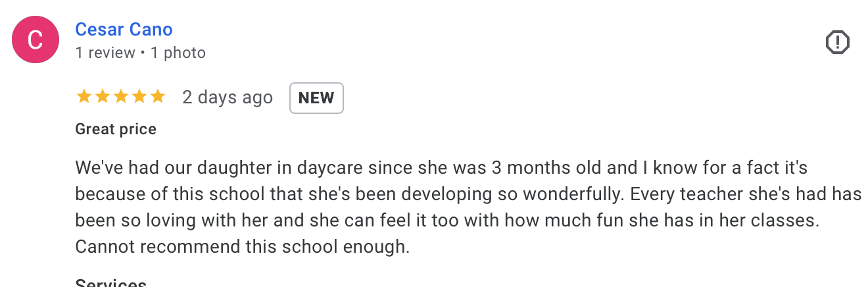Click the partially visible 'Services' heading
Screen dimensions: 868x287
pyautogui.click(x=111, y=282)
